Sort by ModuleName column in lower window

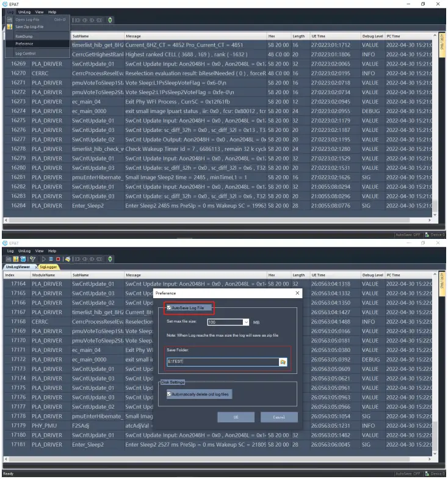click(x=50, y=276)
